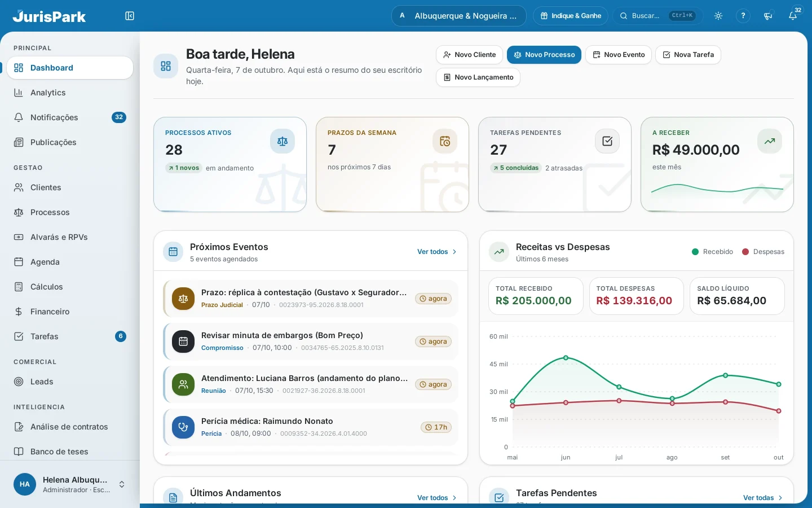812x508 pixels.
Task: Click the JurisPark logo
Action: tap(50, 16)
